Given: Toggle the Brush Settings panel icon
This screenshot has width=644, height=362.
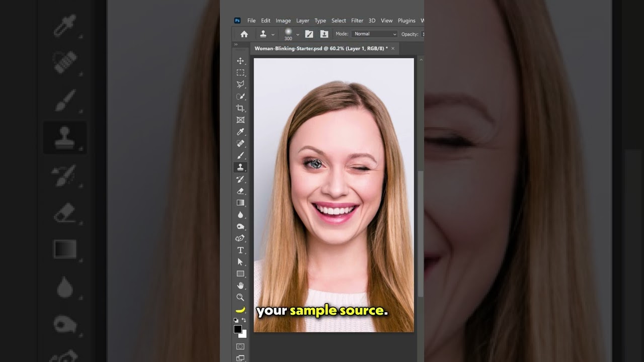Looking at the screenshot, I should coord(309,34).
